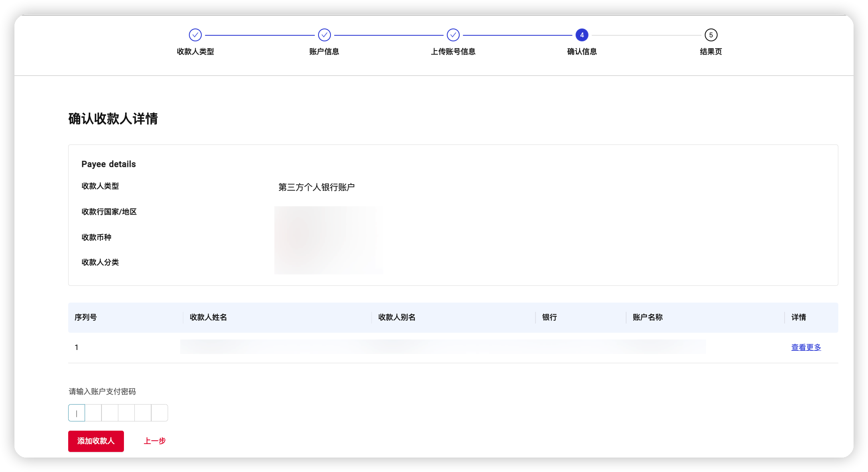
Task: Click the 确认收款人详情 page title
Action: click(x=113, y=119)
